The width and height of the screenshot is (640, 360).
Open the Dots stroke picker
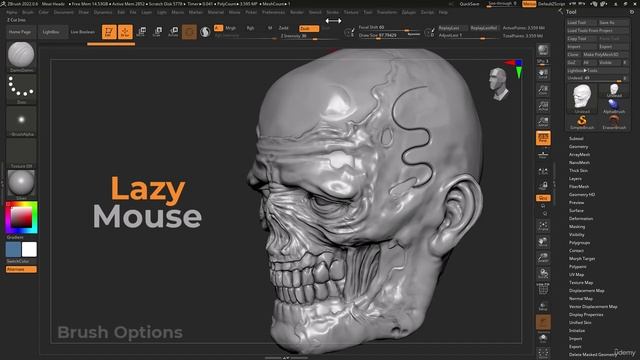coord(21,89)
